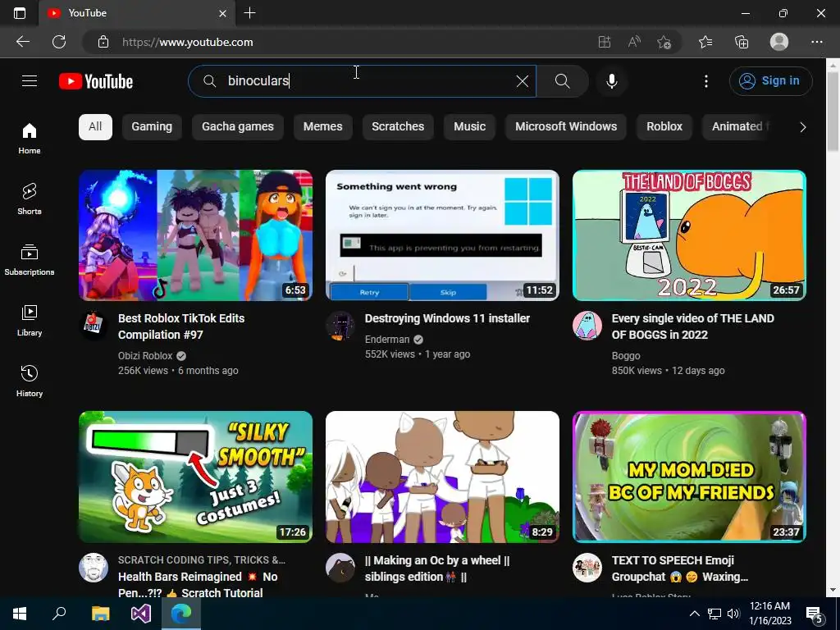Click Every single video of BOGGS title
This screenshot has height=630, width=840.
pyautogui.click(x=692, y=326)
